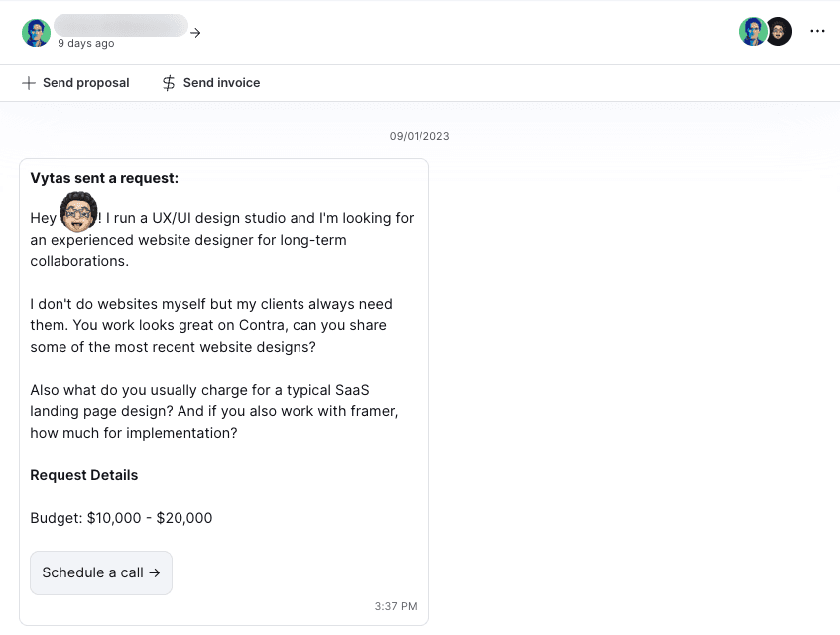The image size is (840, 635).
Task: Click the Schedule a call button label
Action: (92, 572)
